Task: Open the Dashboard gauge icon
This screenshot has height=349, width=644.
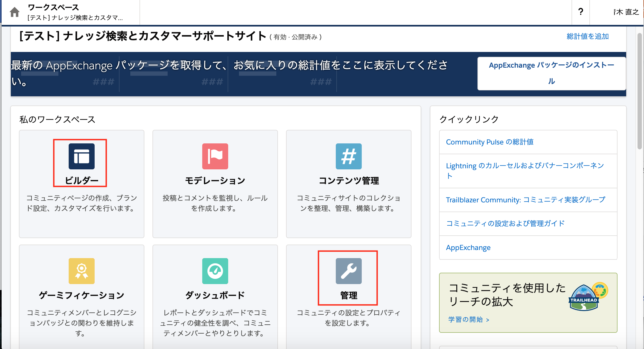Action: (215, 271)
